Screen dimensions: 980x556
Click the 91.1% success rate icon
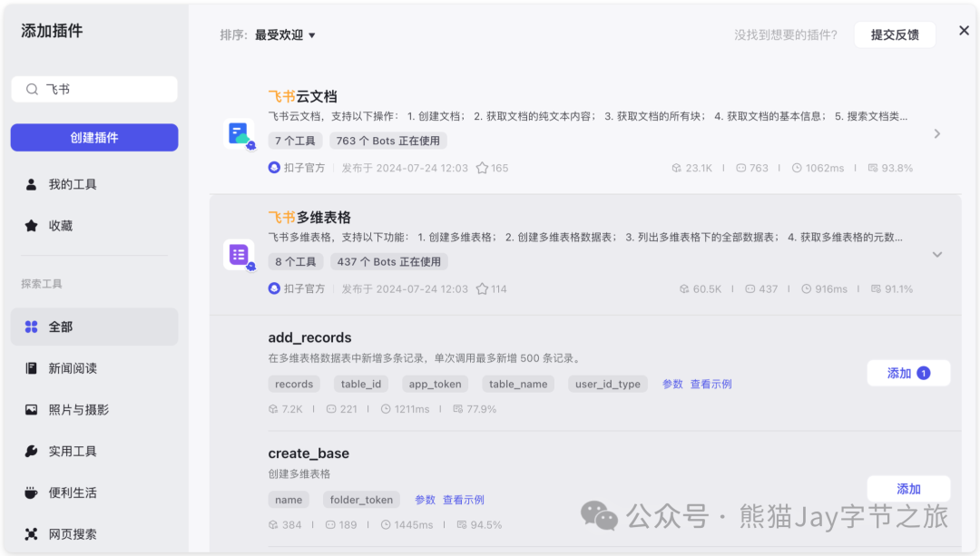[876, 288]
